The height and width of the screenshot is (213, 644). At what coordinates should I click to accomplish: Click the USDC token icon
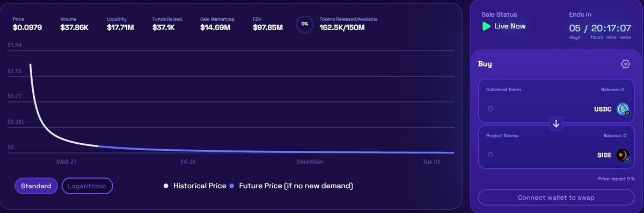pyautogui.click(x=623, y=109)
